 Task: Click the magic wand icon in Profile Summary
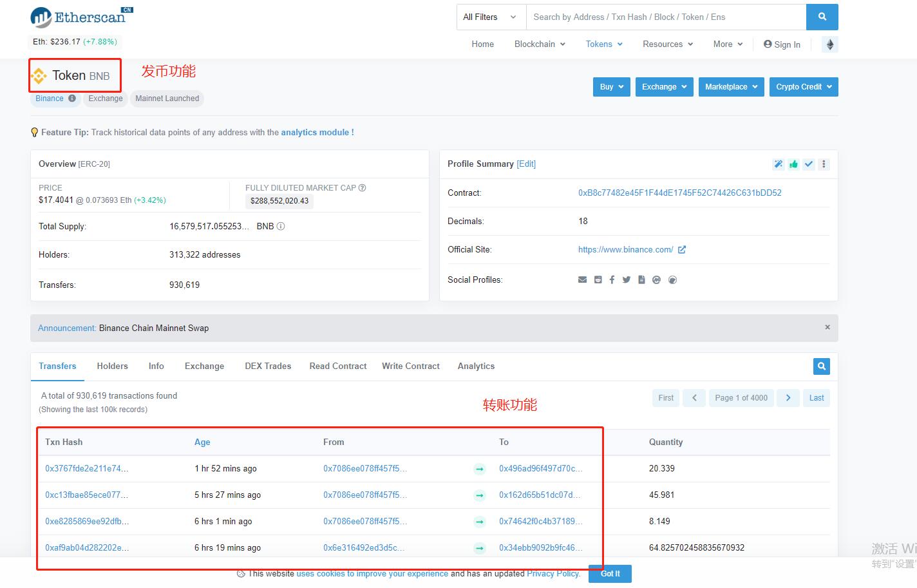(x=779, y=164)
